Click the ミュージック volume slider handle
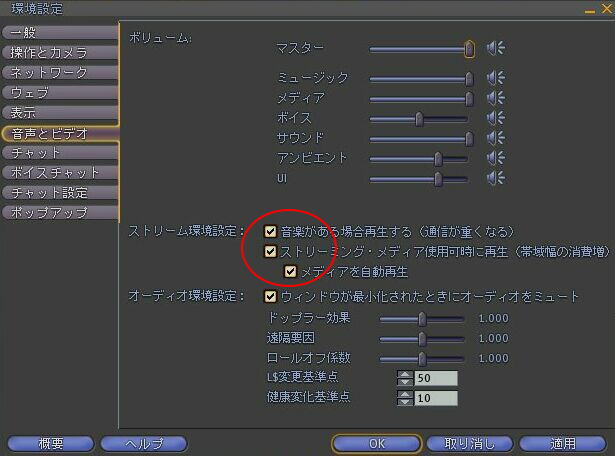This screenshot has height=456, width=615. (x=469, y=79)
